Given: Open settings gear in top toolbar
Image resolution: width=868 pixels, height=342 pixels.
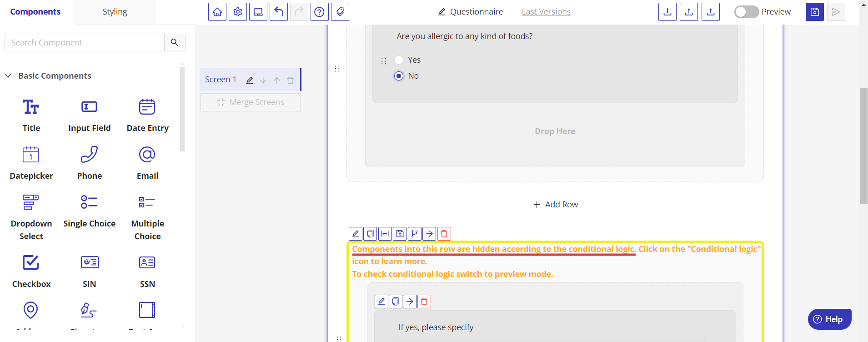Looking at the screenshot, I should pos(238,12).
